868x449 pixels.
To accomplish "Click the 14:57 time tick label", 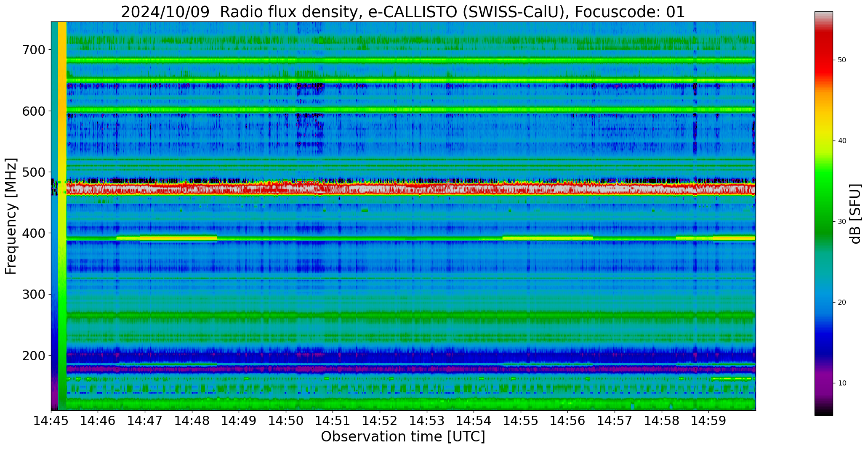I will (x=615, y=420).
